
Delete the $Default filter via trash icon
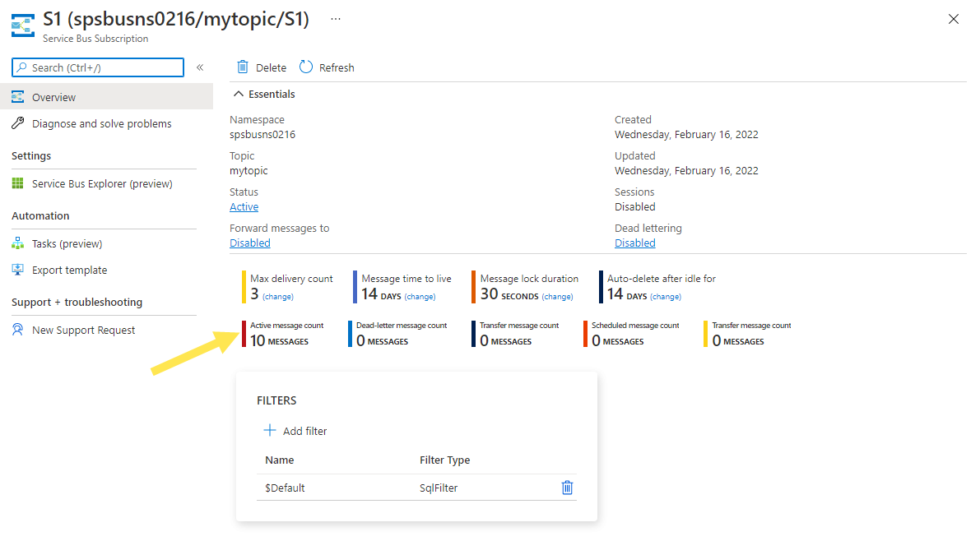pos(567,488)
